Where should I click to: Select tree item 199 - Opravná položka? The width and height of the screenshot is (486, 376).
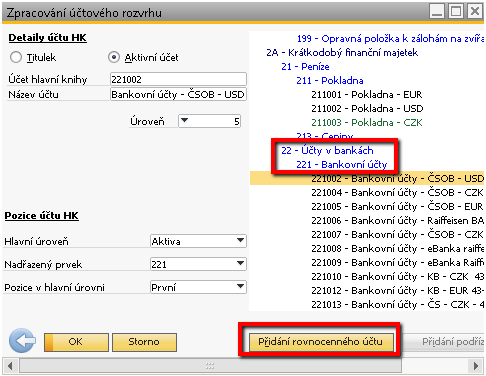coord(390,39)
